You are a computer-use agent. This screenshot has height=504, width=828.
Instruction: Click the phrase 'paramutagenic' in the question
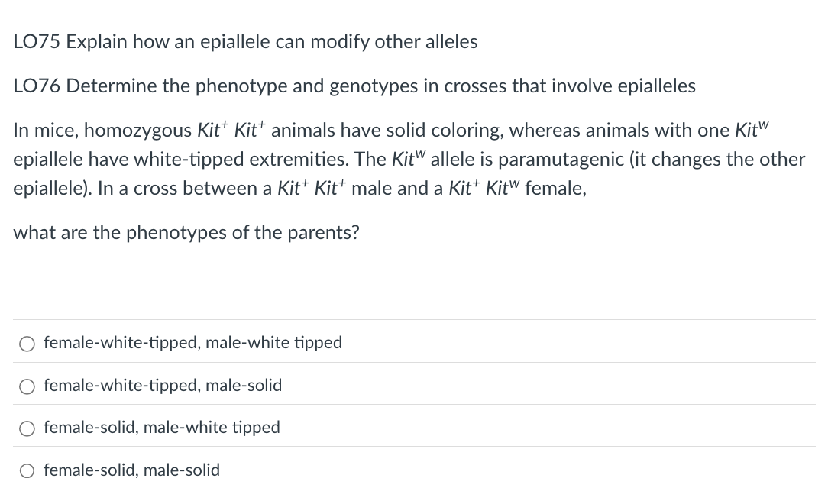(x=558, y=160)
